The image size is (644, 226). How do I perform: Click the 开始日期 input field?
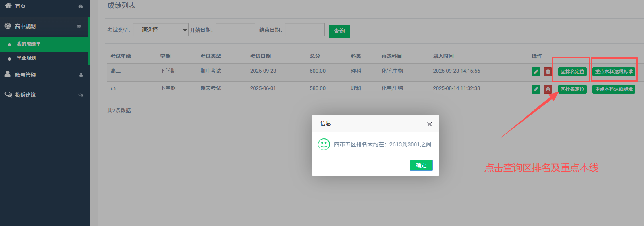[235, 30]
